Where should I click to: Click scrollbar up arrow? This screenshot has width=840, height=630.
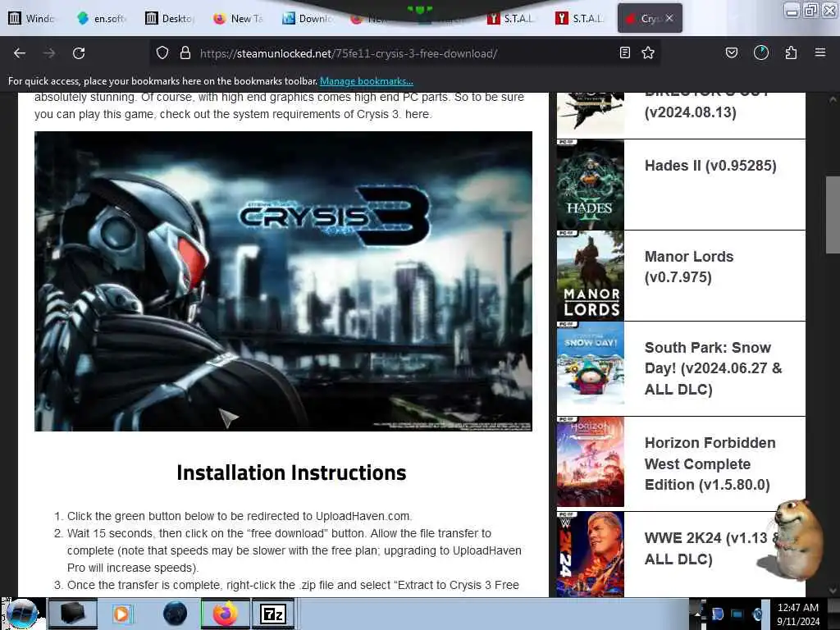point(833,99)
